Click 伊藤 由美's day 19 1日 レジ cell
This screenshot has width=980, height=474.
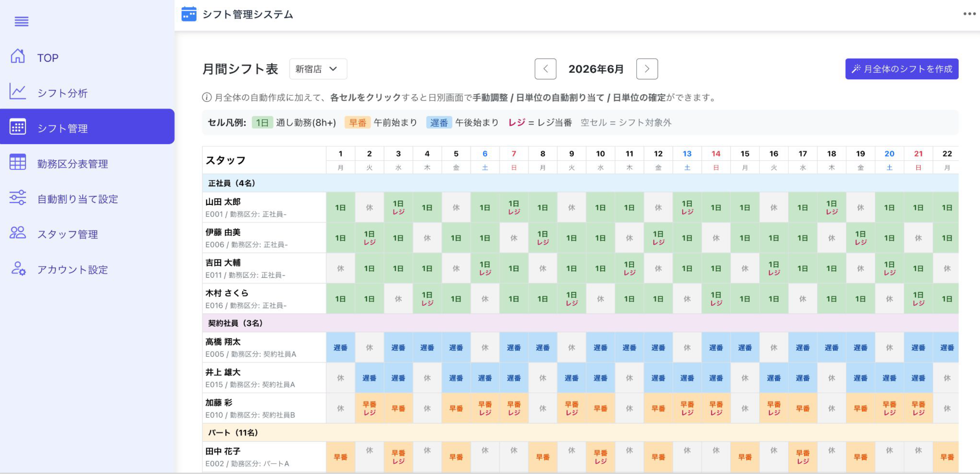tap(860, 238)
